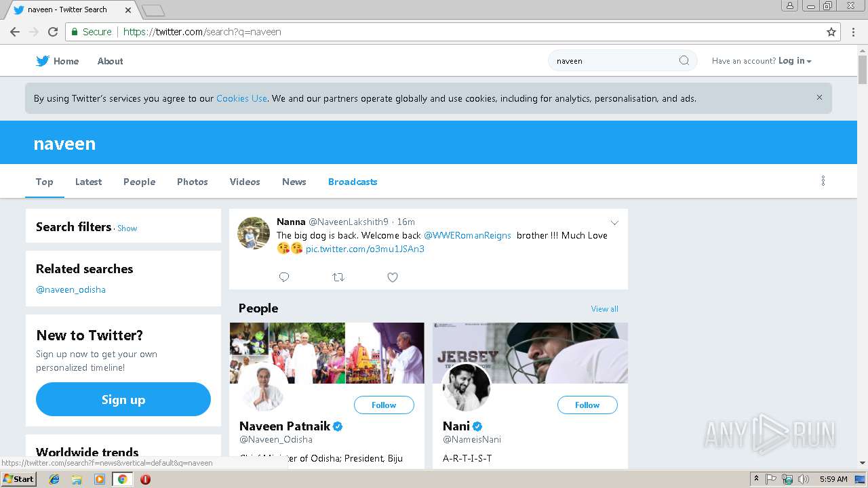Reply to Nanna's tweet
This screenshot has width=868, height=488.
point(284,277)
